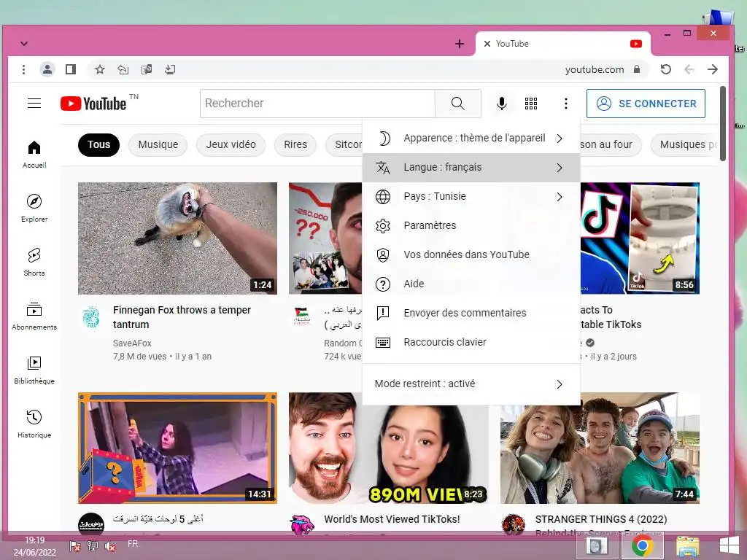Open Vos données dans YouTube
Viewport: 747px width, 560px height.
[471, 254]
